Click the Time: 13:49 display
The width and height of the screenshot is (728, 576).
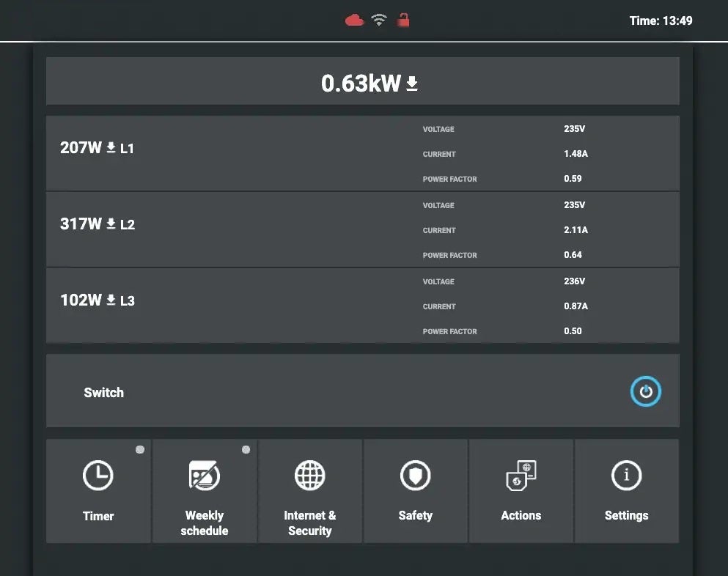(x=661, y=21)
